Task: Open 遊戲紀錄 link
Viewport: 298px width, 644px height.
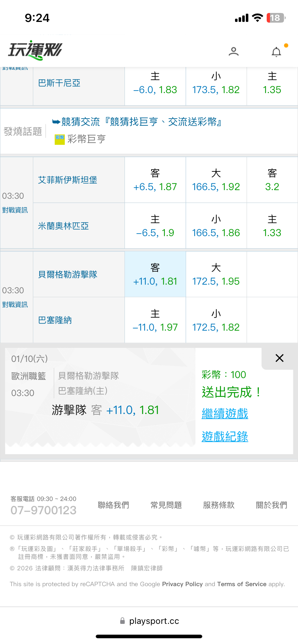Action: (225, 436)
